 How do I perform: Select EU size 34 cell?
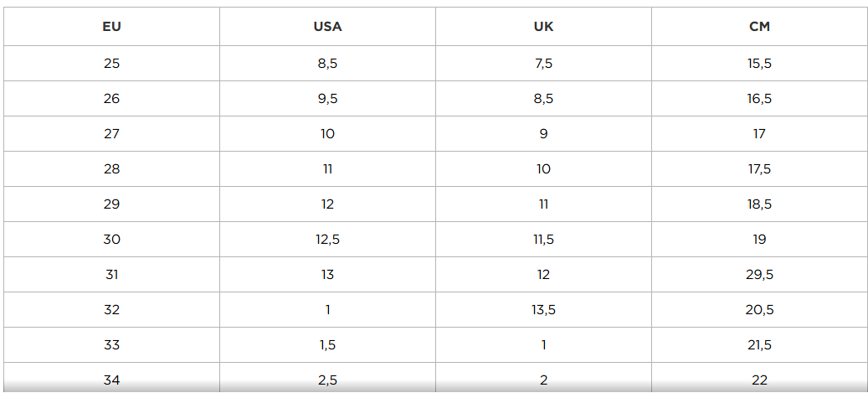[111, 380]
